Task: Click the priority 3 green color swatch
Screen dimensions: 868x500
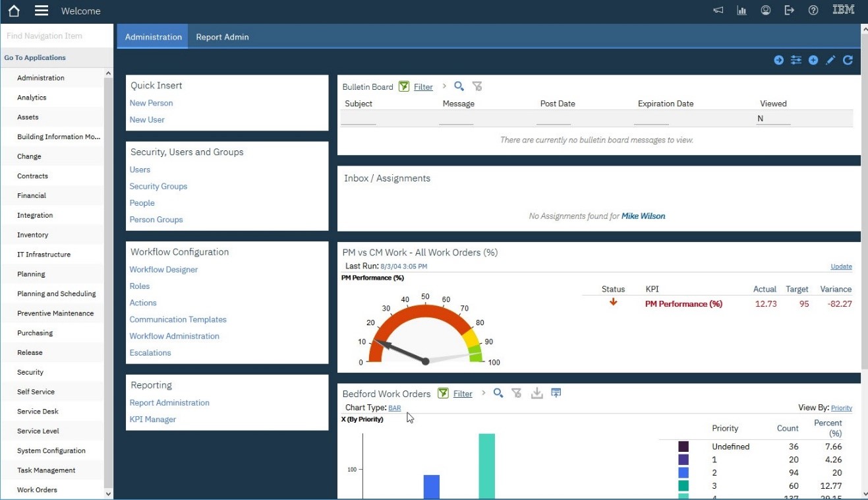Action: click(x=683, y=486)
